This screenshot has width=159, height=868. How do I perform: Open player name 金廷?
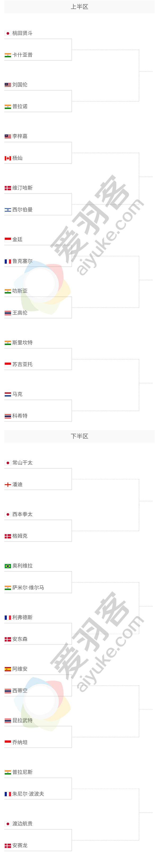pyautogui.click(x=17, y=240)
